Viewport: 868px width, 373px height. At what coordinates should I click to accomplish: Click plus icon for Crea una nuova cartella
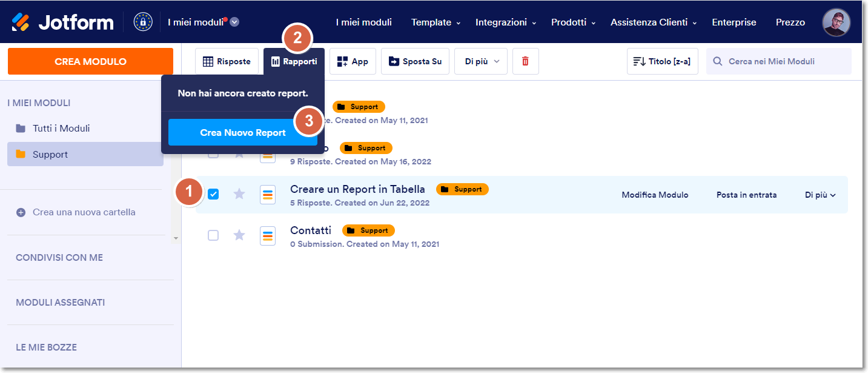point(21,212)
